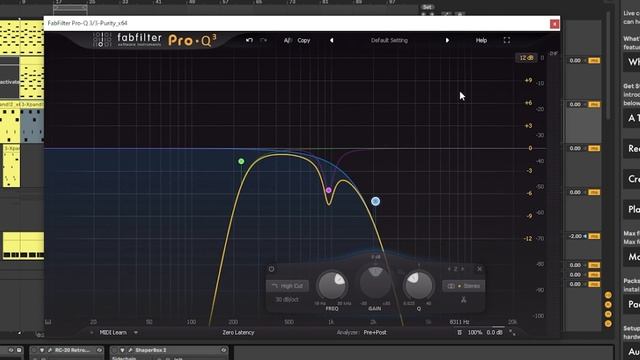
Task: Click the GAIN knob
Action: (x=375, y=283)
